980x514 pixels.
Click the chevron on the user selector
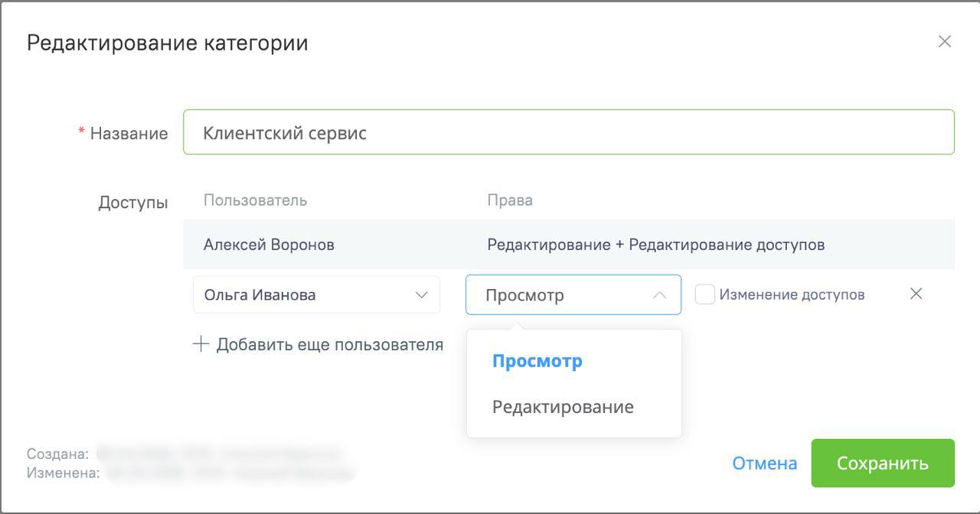421,294
